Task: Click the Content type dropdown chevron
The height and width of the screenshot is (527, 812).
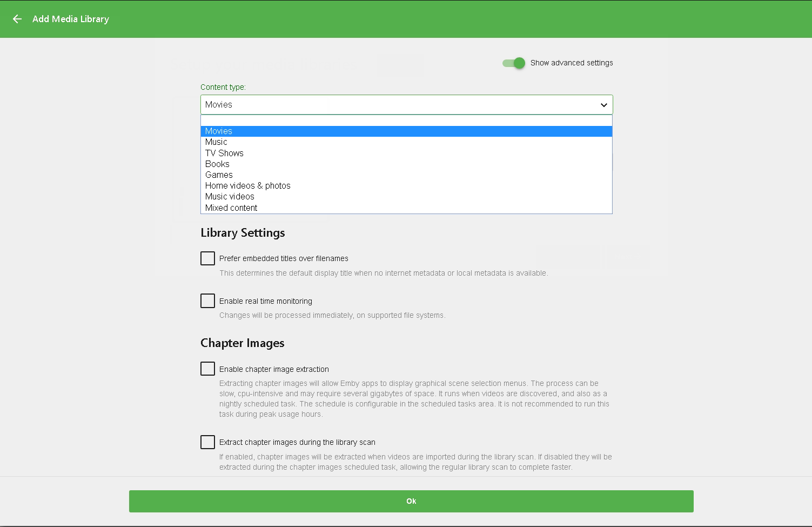Action: click(603, 105)
